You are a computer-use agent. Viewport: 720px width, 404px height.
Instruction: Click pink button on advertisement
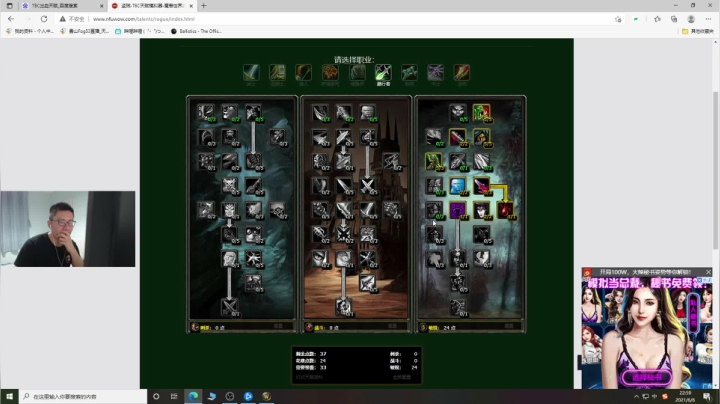coord(647,377)
